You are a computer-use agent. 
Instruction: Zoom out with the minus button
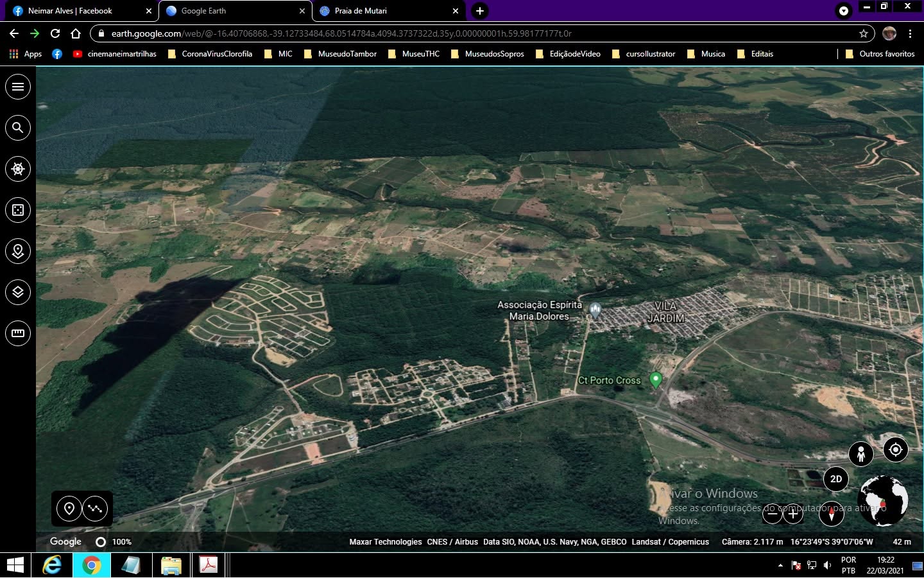[x=773, y=513]
